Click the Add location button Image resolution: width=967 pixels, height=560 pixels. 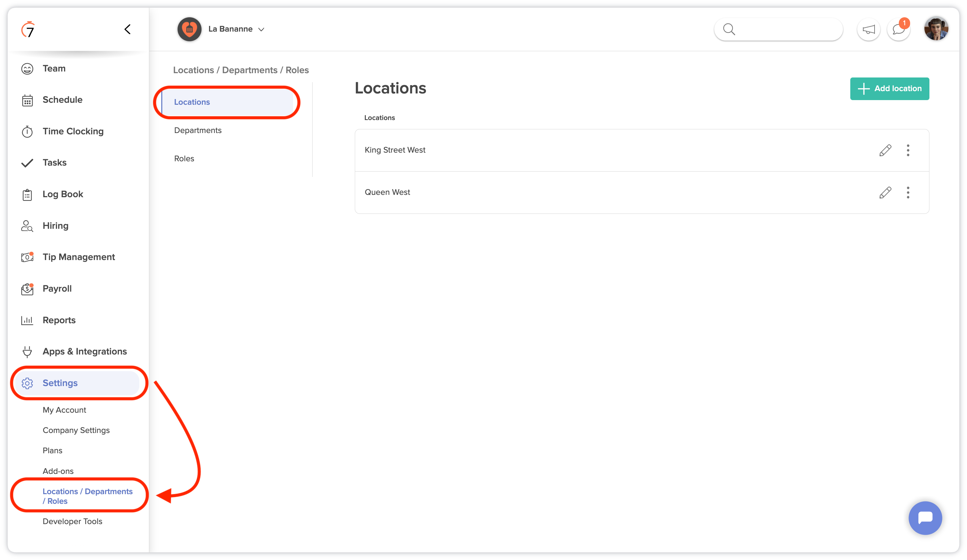coord(890,89)
